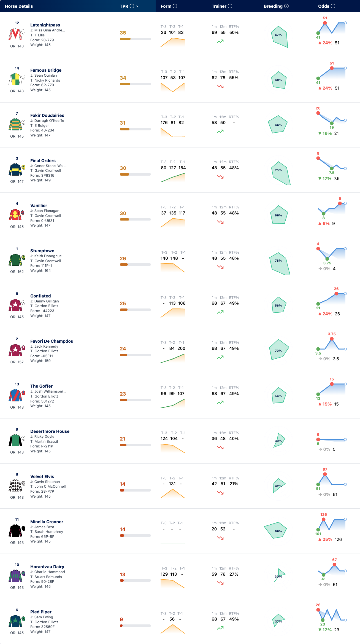The image size is (360, 644).
Task: Select the Odds column header
Action: [x=324, y=6]
